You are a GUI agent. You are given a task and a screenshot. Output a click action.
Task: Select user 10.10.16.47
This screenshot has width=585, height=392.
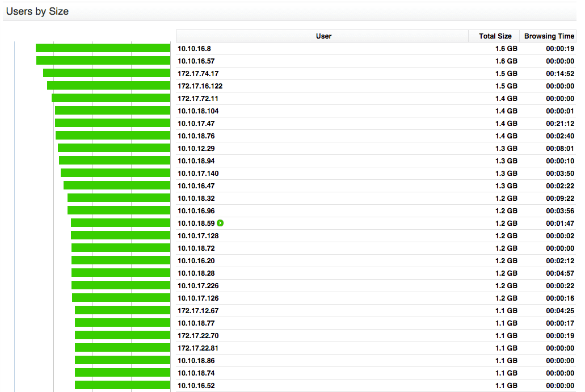click(x=196, y=186)
